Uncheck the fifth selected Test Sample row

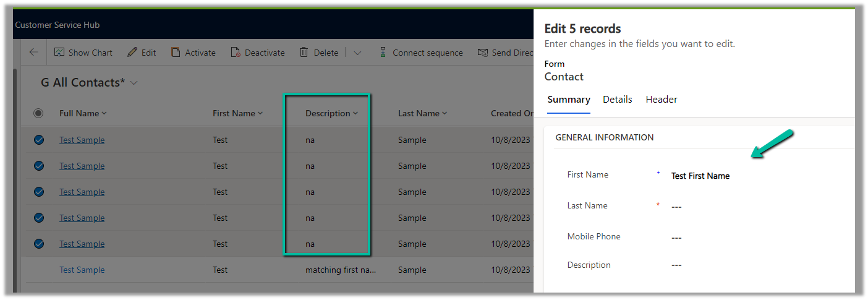(x=39, y=244)
